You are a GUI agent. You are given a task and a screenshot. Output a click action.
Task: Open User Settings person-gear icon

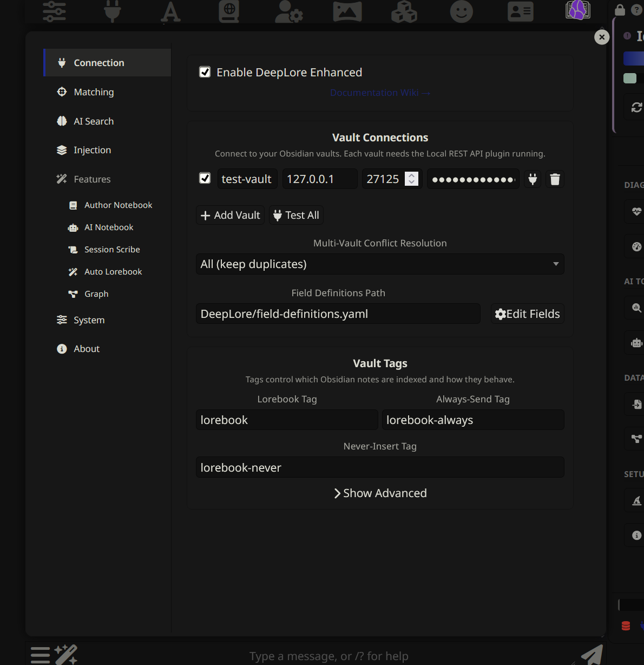click(289, 11)
